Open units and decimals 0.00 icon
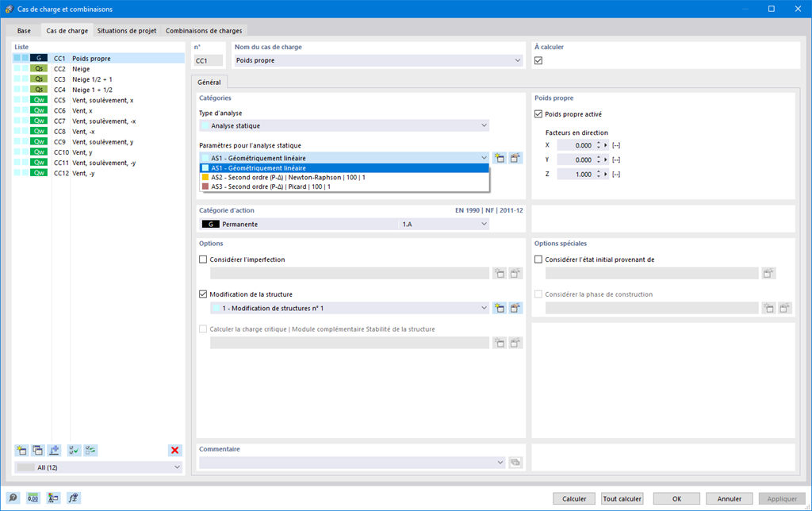Image resolution: width=812 pixels, height=511 pixels. click(33, 498)
